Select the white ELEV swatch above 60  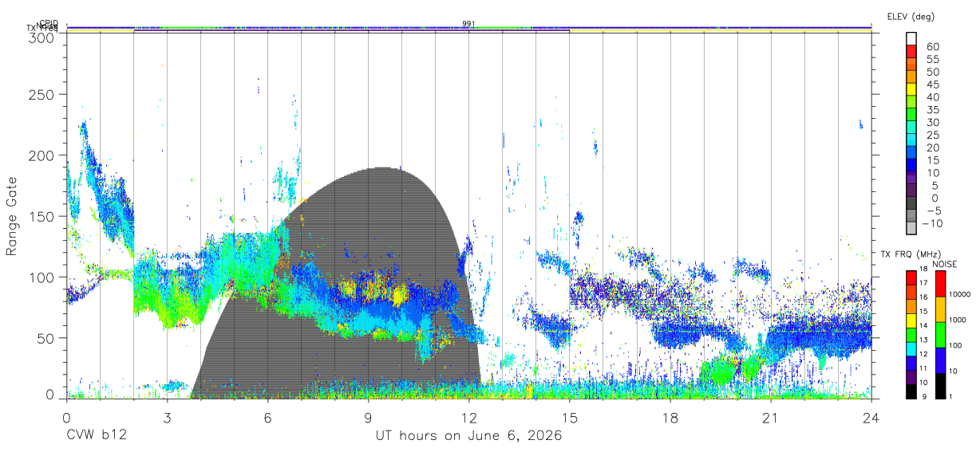click(912, 39)
